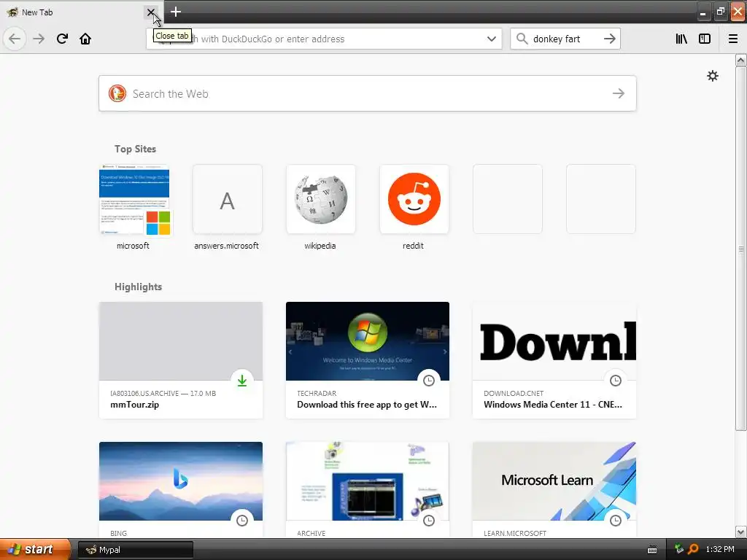747x560 pixels.
Task: Select the Mypal taskbar button
Action: click(x=135, y=550)
